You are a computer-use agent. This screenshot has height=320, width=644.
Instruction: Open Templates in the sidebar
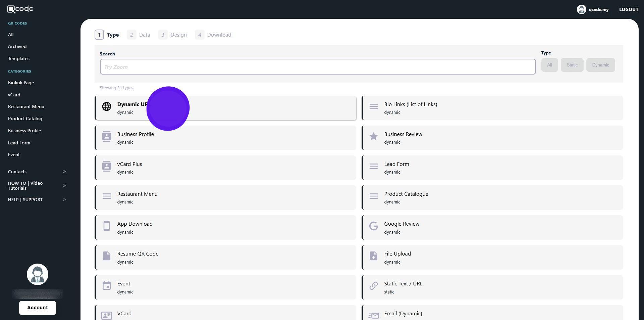tap(19, 59)
